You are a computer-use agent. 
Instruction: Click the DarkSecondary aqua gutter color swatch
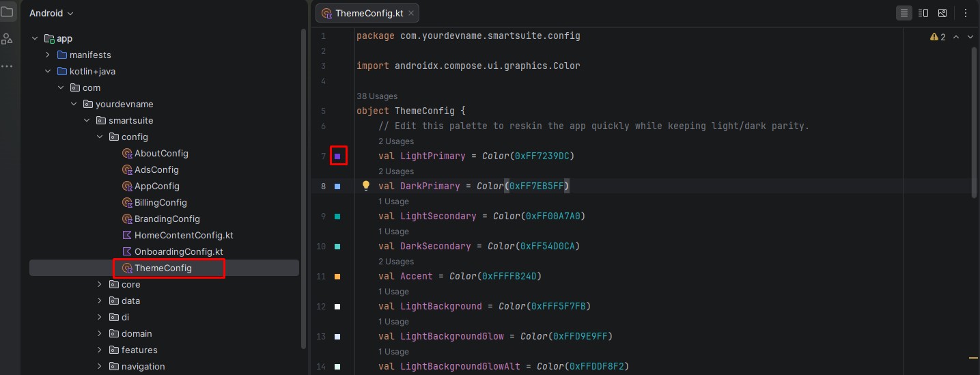tap(337, 247)
